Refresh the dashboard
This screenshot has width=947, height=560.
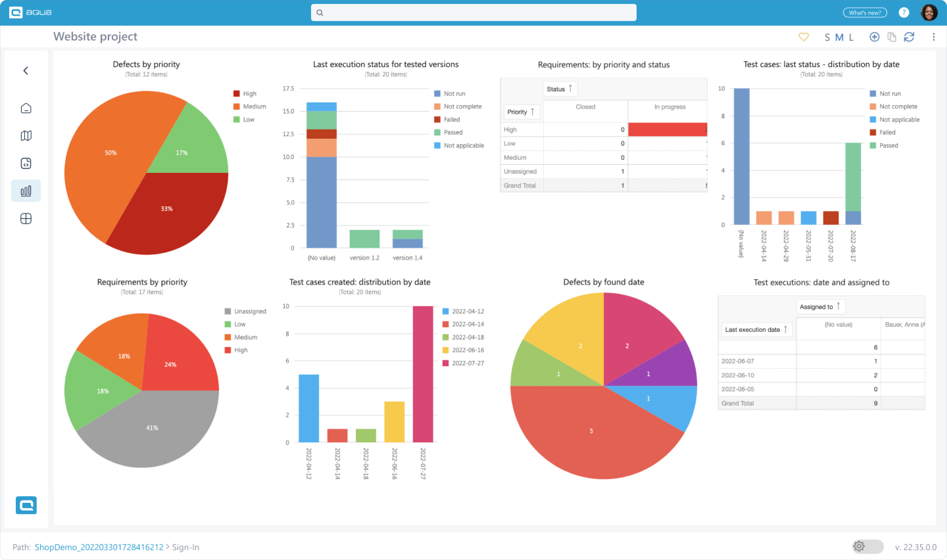pos(909,36)
